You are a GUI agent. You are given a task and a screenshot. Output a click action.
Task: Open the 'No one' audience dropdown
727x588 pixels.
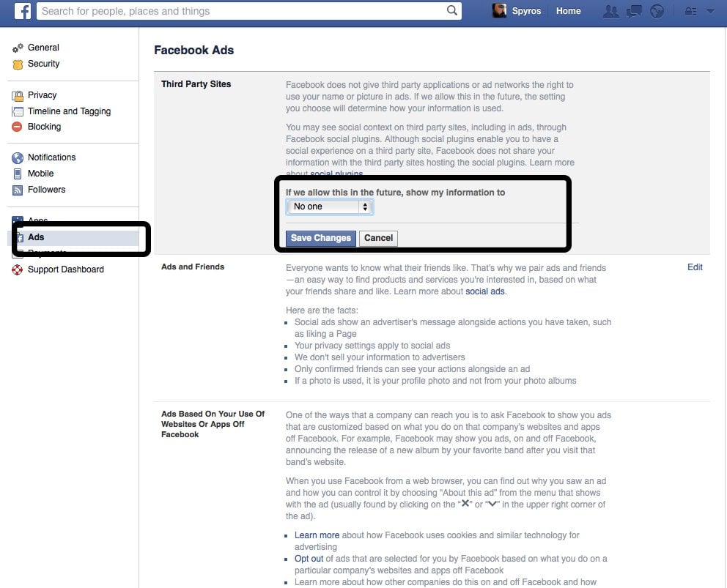(x=329, y=206)
